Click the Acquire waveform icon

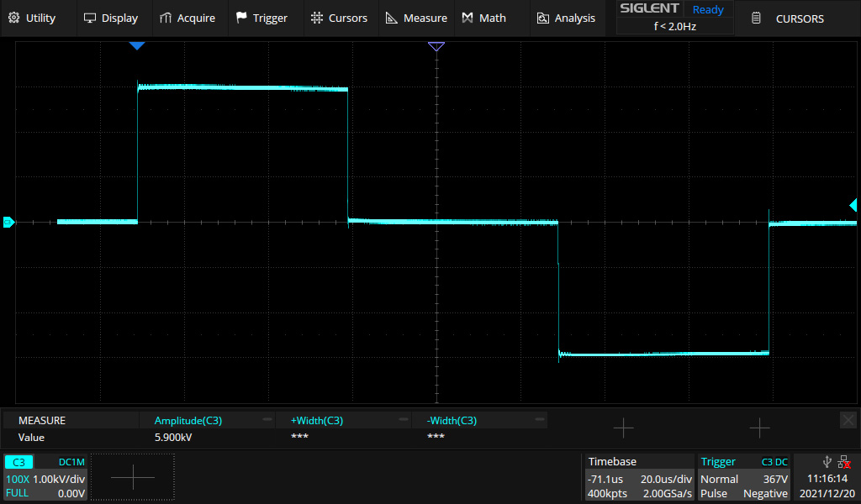(166, 18)
